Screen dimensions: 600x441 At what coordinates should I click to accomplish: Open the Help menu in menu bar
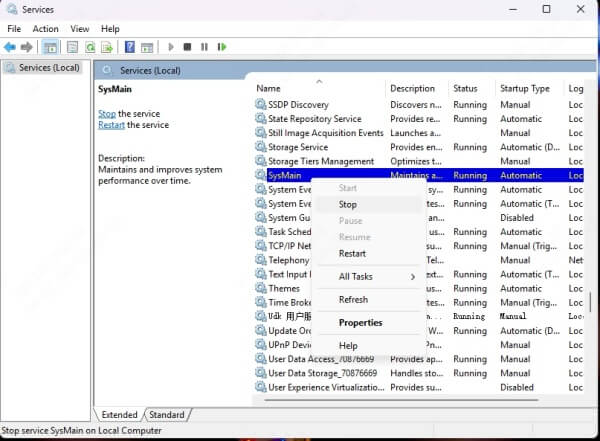110,29
